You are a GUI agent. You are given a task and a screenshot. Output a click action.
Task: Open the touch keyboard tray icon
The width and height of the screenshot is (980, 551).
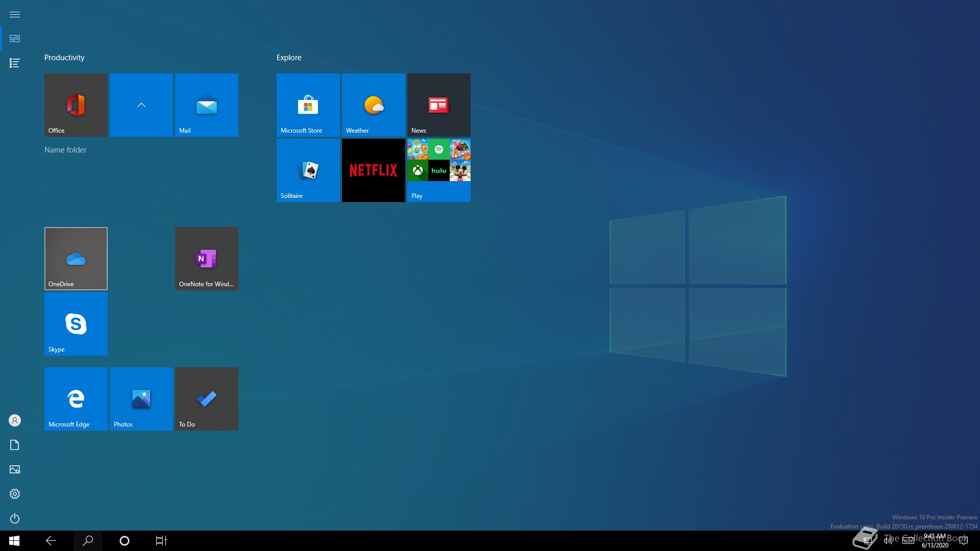[x=909, y=541]
